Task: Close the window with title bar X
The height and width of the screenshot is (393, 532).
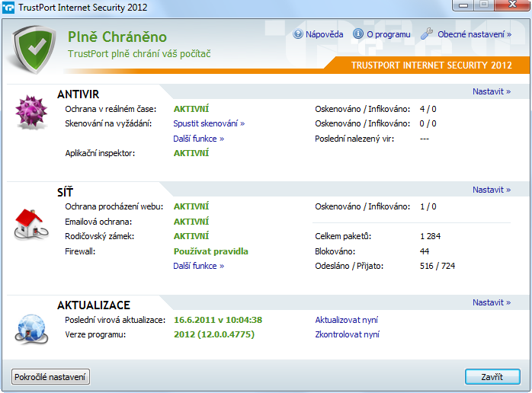Action: (x=512, y=5)
